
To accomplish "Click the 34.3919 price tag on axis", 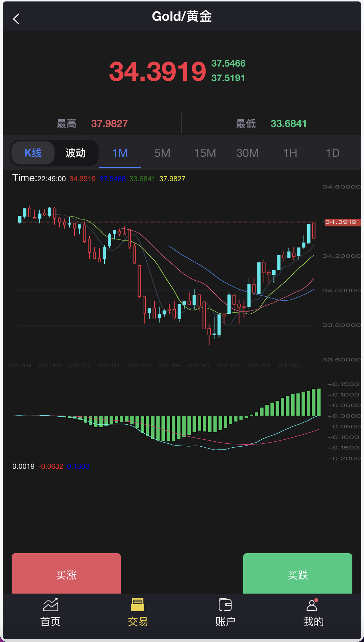I will point(341,222).
